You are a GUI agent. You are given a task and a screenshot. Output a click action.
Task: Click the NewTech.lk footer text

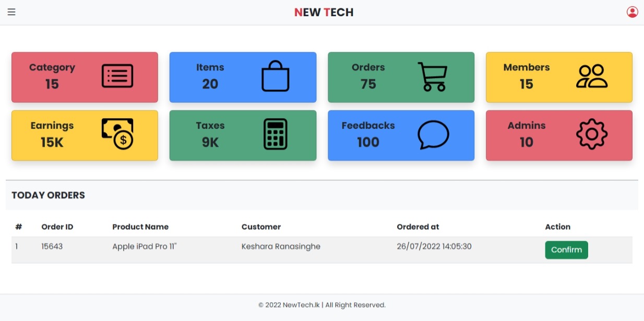(x=323, y=305)
